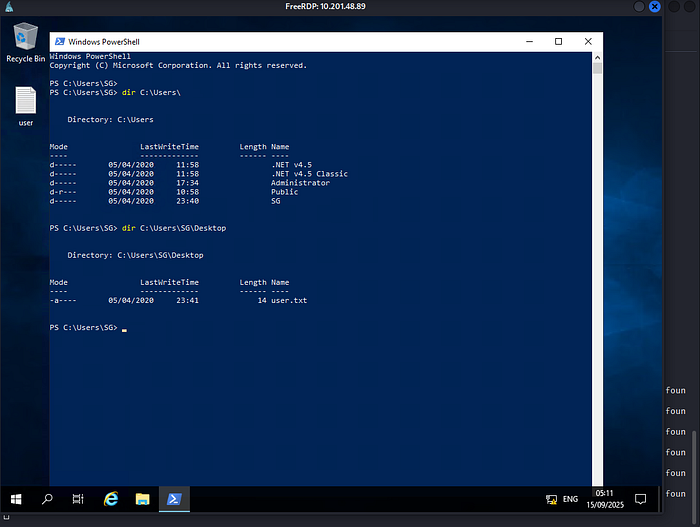Launch Internet Explorer from taskbar
Screen dimensions: 700x527
(111, 499)
